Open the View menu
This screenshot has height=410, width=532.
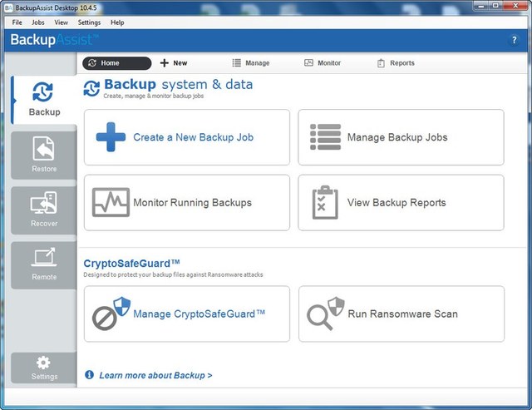pyautogui.click(x=62, y=22)
